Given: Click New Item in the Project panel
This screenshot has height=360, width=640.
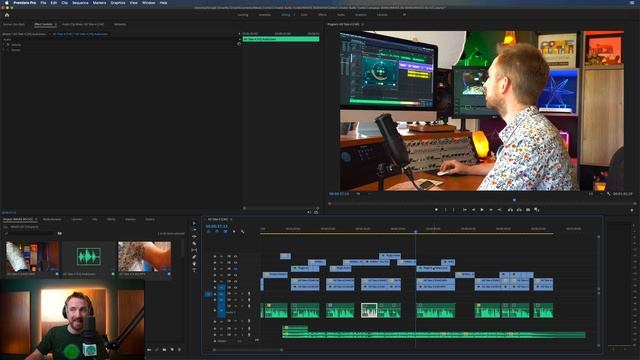Looking at the screenshot, I should (172, 350).
